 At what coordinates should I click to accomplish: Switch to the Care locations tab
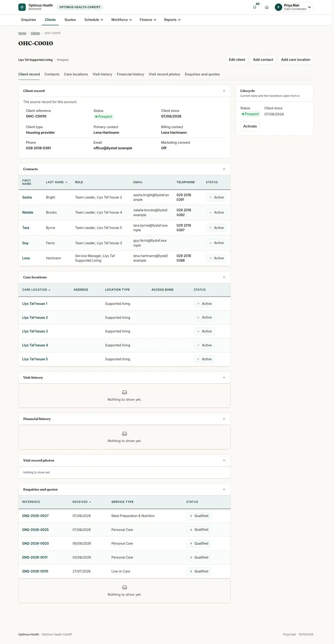pyautogui.click(x=76, y=74)
